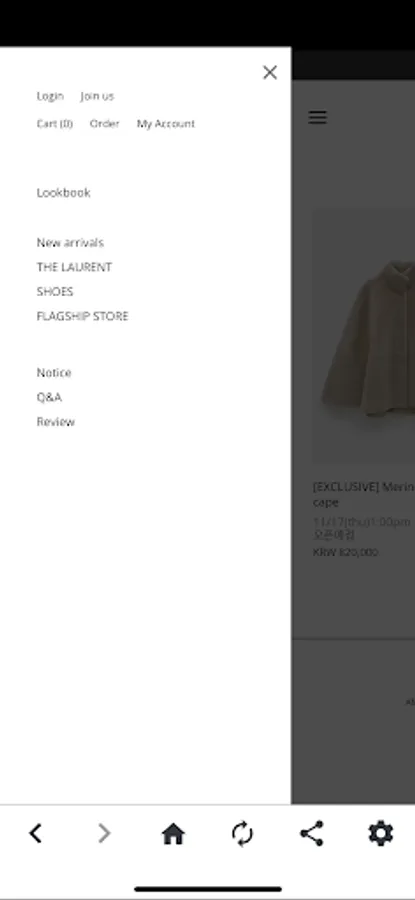Viewport: 415px width, 900px height.
Task: View Cart (0)
Action: click(55, 123)
